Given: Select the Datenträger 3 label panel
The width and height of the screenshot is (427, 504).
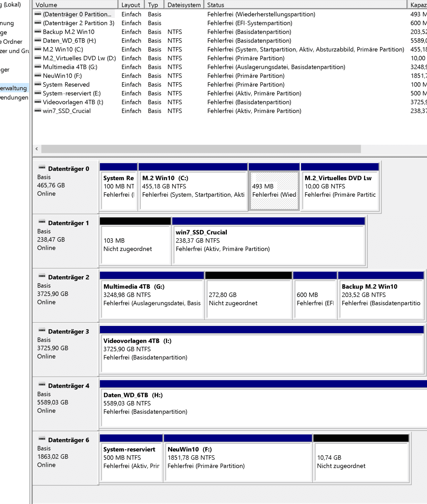Looking at the screenshot, I should (x=65, y=350).
